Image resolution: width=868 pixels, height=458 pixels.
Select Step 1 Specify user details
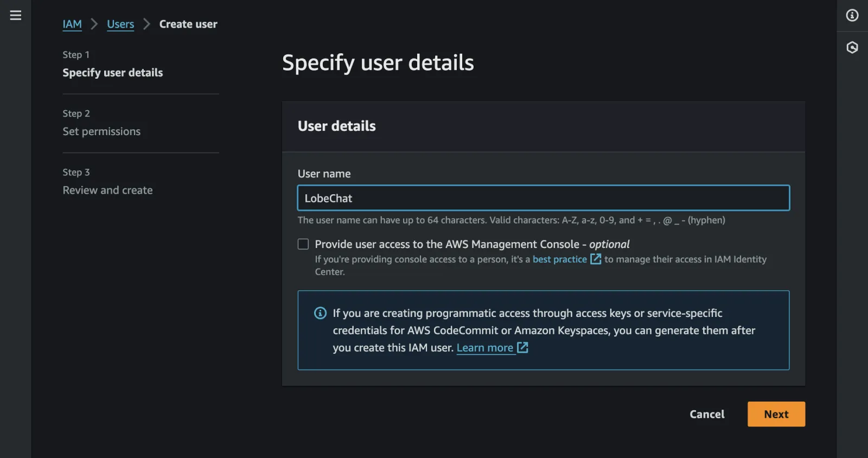[x=112, y=73]
